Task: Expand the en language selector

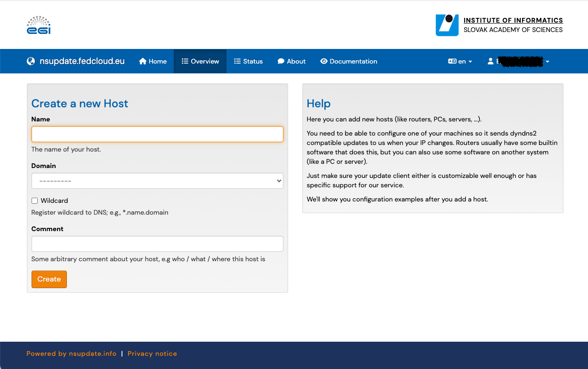Action: click(460, 61)
